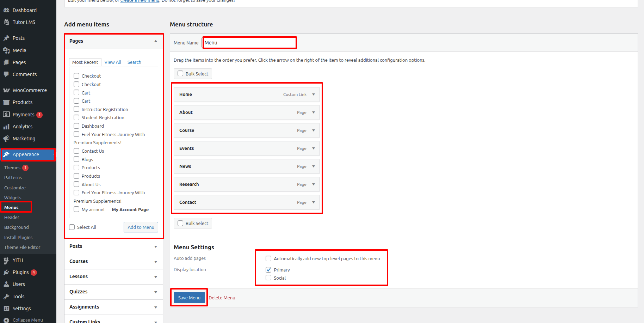Click the Themes update count badge
This screenshot has height=323, width=644.
pyautogui.click(x=25, y=168)
